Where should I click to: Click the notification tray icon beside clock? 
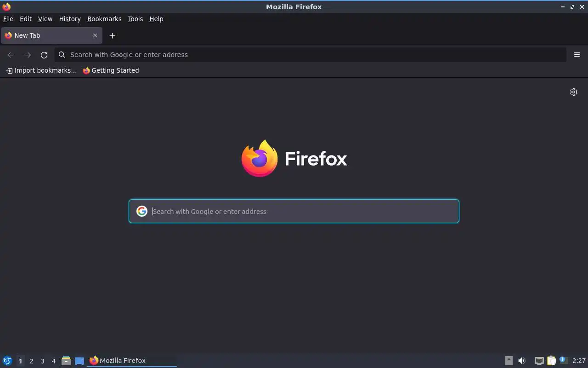coord(564,361)
